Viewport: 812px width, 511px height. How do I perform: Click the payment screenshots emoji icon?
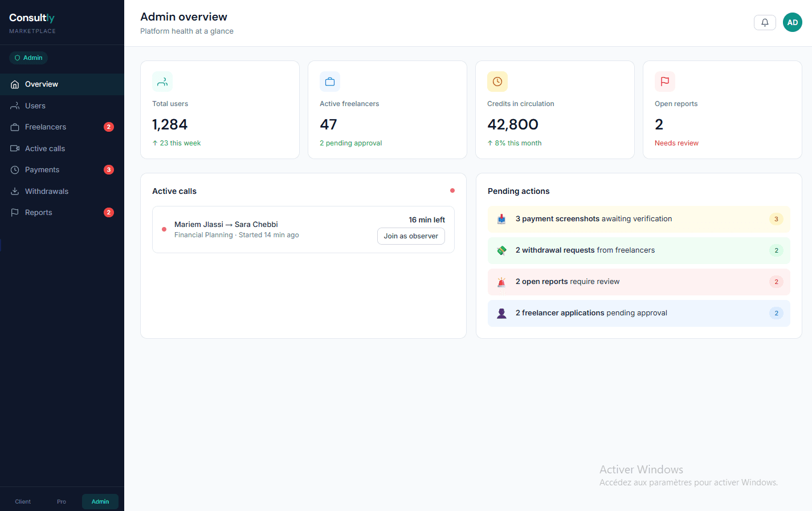501,219
